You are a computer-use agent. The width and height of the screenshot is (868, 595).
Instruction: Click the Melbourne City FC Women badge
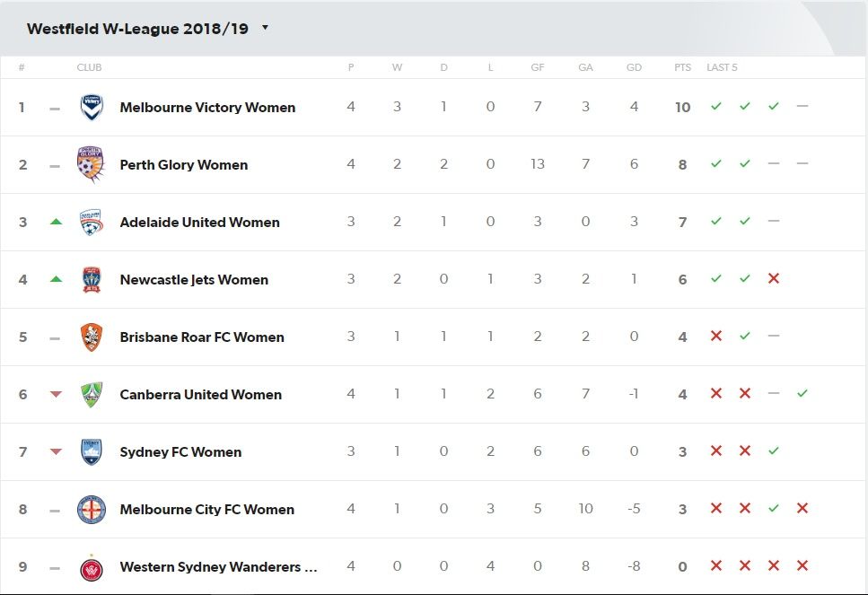coord(92,510)
